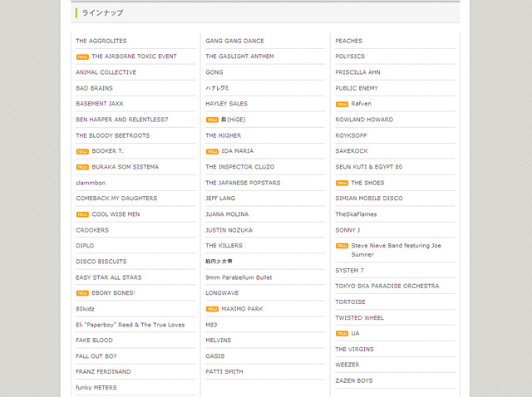The width and height of the screenshot is (532, 397).
Task: Click the NEW badge next to EBONY BONES!
Action: pos(82,293)
